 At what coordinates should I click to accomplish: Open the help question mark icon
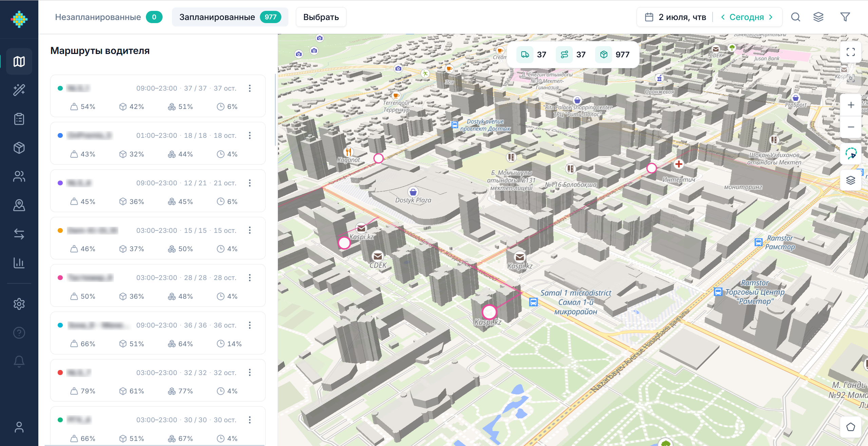tap(19, 333)
